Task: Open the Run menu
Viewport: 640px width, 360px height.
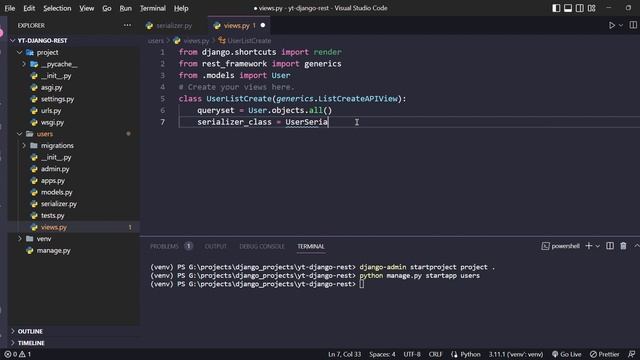Action: 125,8
